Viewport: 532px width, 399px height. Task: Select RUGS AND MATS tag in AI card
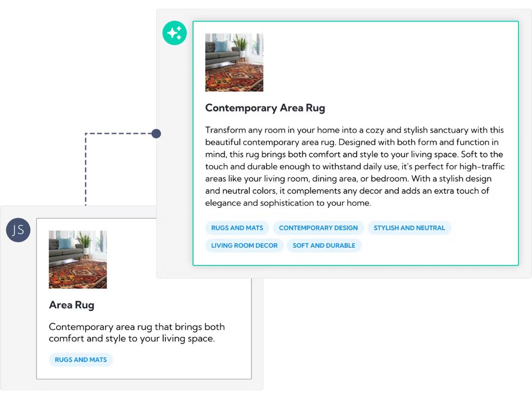pyautogui.click(x=237, y=228)
